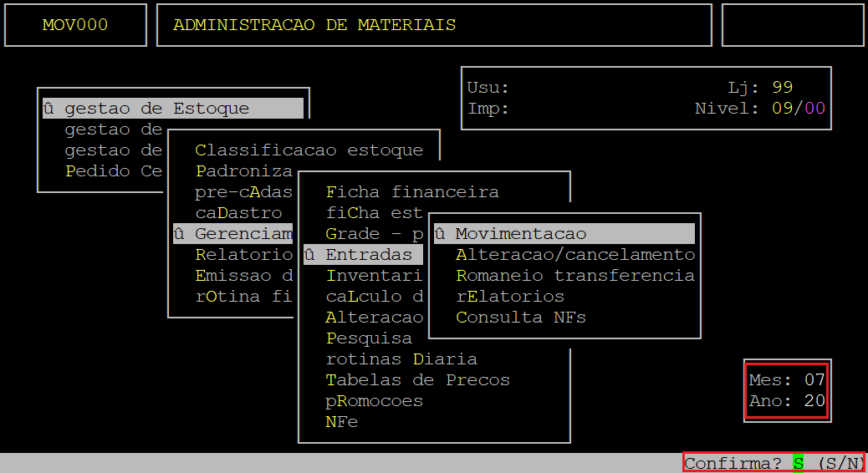The height and width of the screenshot is (473, 868).
Task: Click the MOV000 program code box
Action: pos(75,25)
